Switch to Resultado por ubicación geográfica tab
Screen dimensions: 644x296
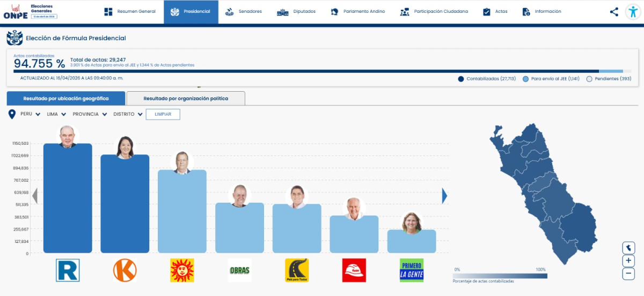[x=66, y=98]
